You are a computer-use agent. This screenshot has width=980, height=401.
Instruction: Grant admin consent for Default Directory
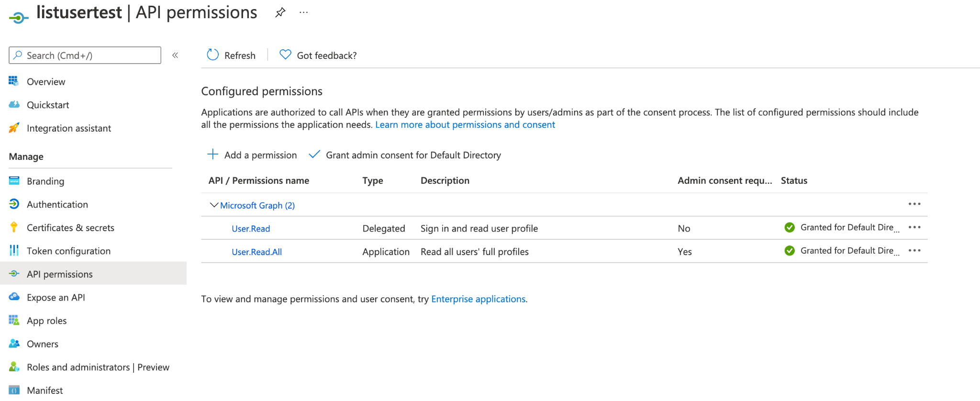click(x=405, y=155)
